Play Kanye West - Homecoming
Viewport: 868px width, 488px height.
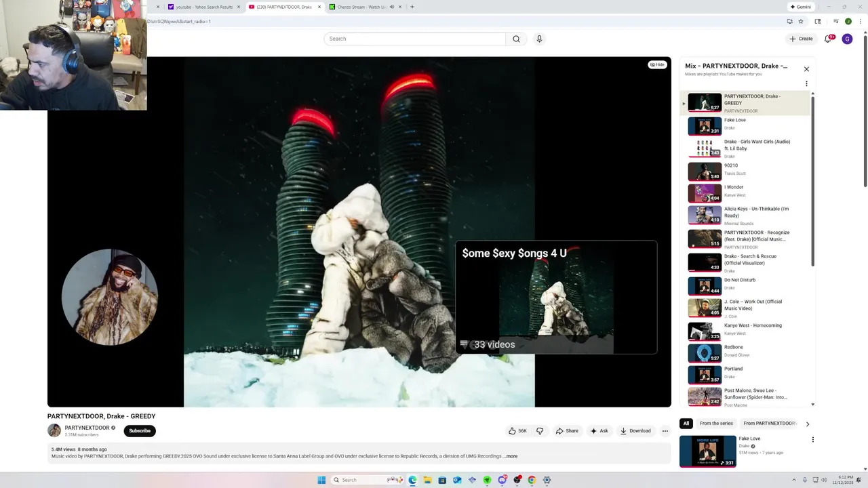click(745, 331)
